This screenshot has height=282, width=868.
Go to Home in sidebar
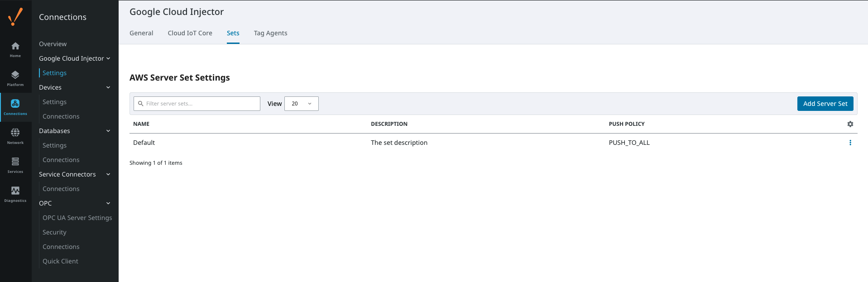tap(15, 49)
